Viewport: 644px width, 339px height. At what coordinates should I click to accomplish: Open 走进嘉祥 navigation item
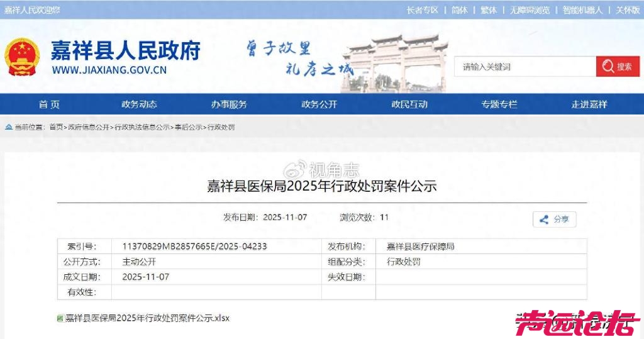tap(589, 104)
